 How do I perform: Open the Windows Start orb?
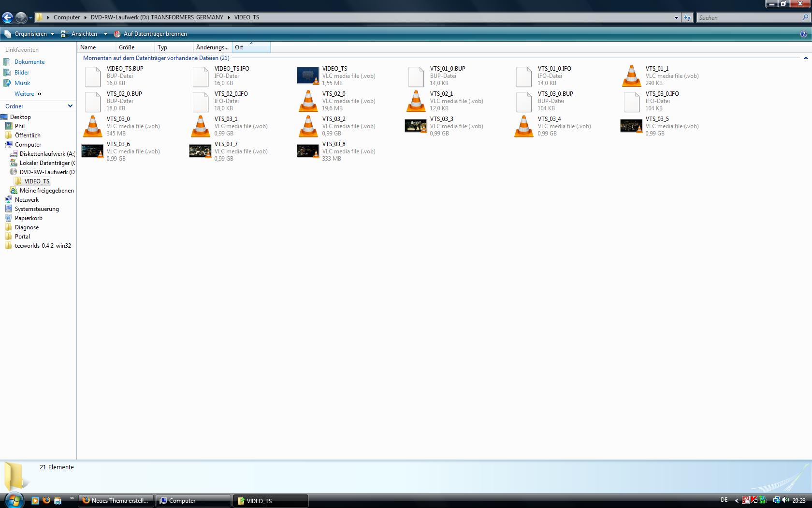[x=13, y=500]
